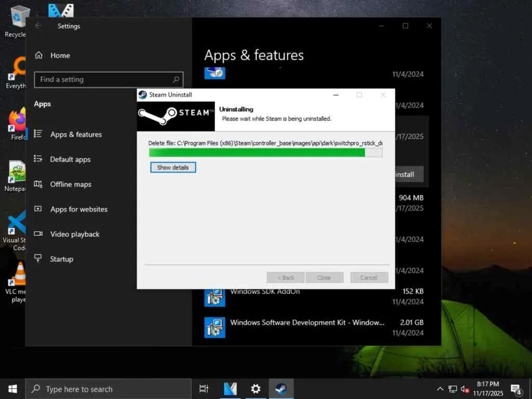Screen dimensions: 532x399
Task: Open the Notepad++ desktop shortcut
Action: (15, 176)
